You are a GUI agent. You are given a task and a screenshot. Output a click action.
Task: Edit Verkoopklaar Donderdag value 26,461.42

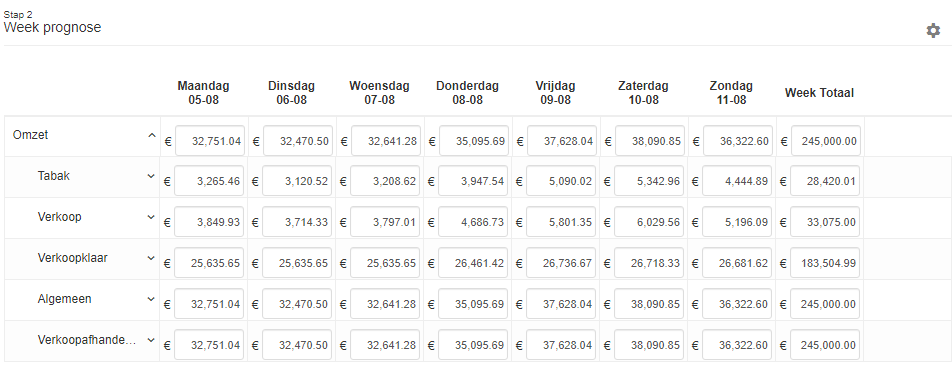(474, 263)
